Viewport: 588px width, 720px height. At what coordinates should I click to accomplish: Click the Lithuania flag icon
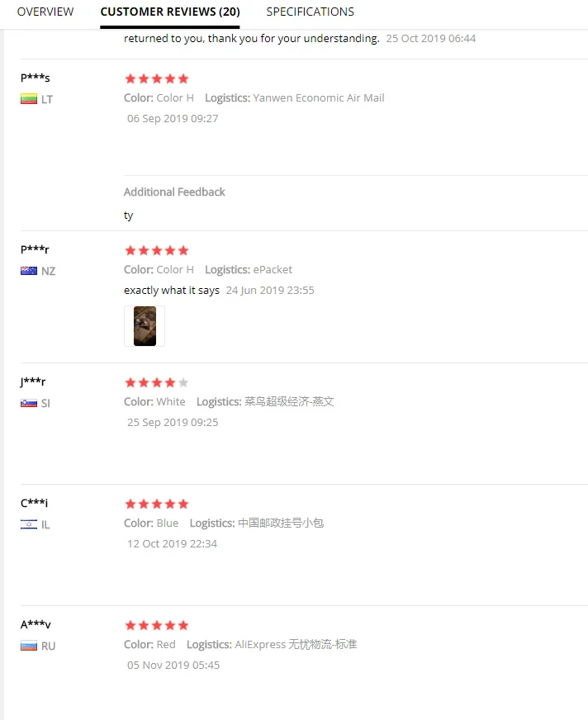[29, 100]
